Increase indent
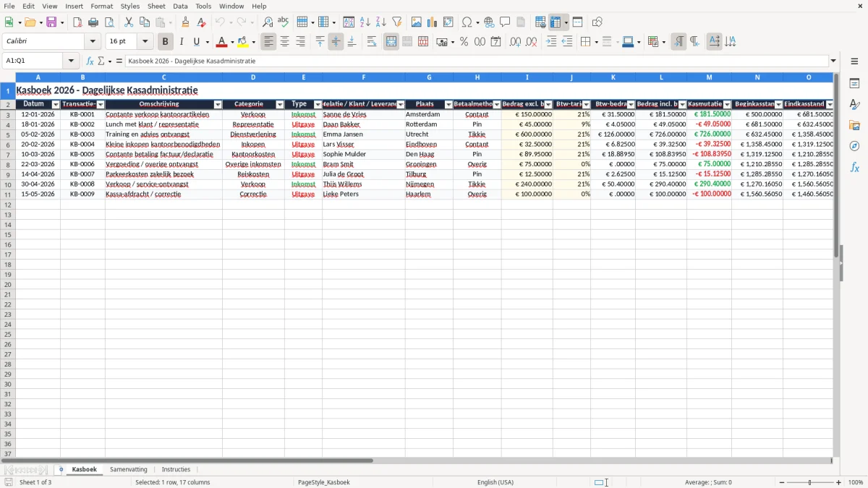The height and width of the screenshot is (488, 868). click(x=551, y=42)
